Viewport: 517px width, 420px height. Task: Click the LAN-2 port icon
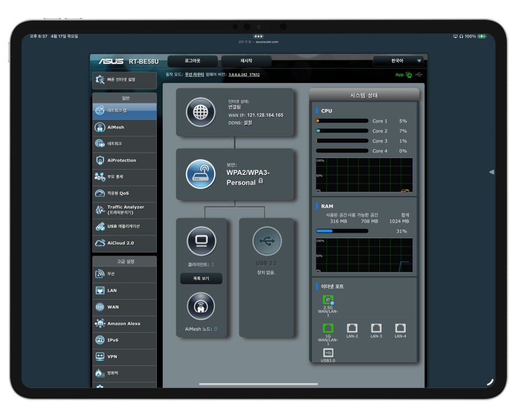click(x=352, y=328)
